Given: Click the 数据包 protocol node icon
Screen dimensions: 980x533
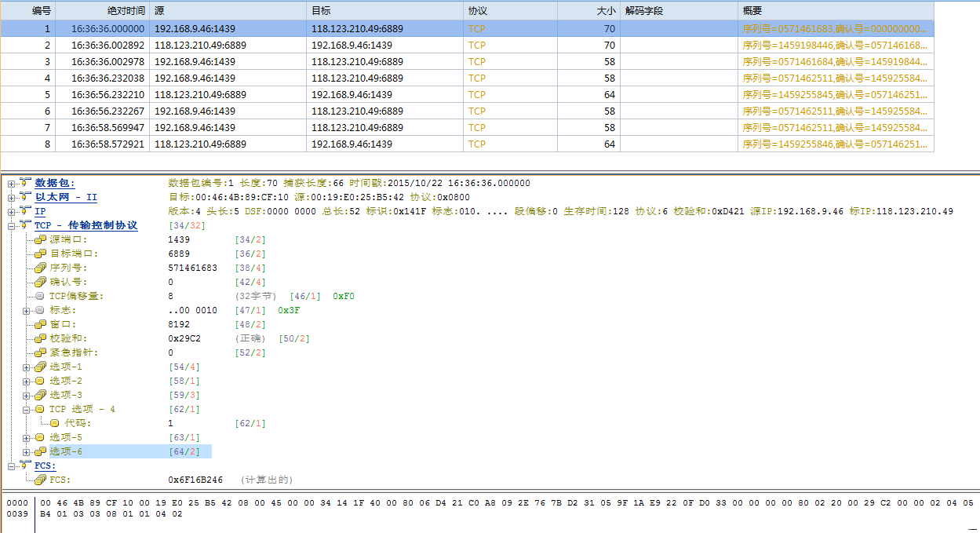Looking at the screenshot, I should click(x=25, y=183).
